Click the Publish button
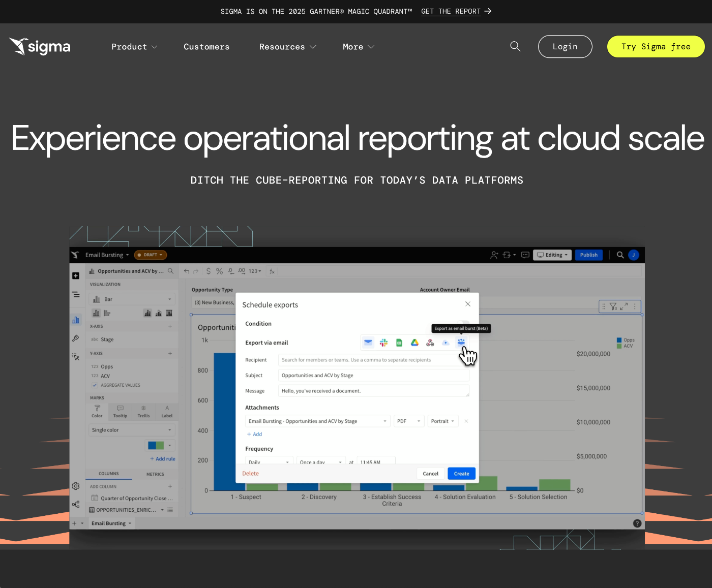This screenshot has height=588, width=712. coord(589,255)
